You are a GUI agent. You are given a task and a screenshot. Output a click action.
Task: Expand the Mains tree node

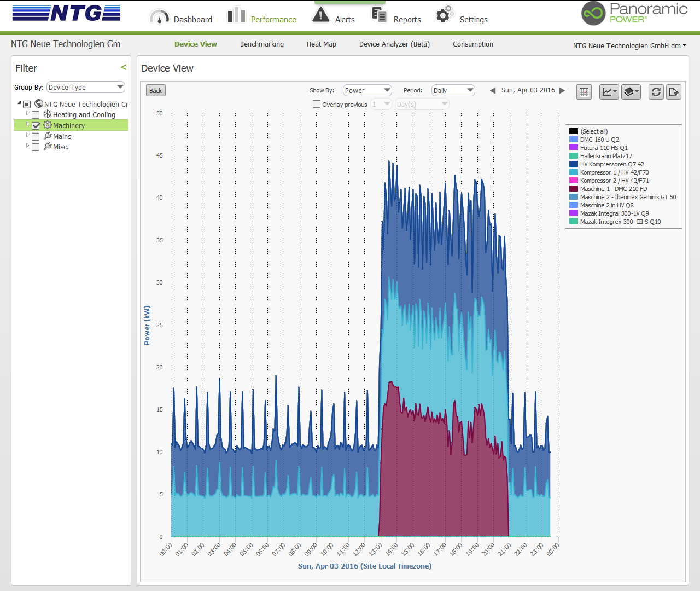click(x=27, y=135)
